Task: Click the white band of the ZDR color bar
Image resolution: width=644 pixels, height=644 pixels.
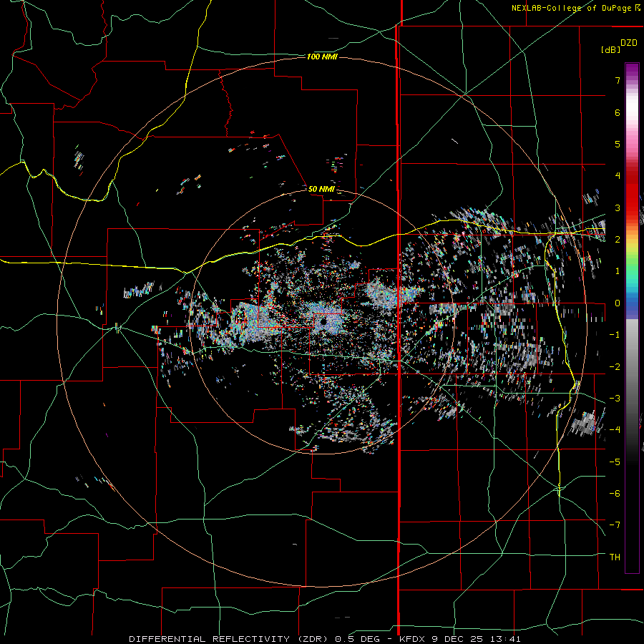Action: pos(632,107)
